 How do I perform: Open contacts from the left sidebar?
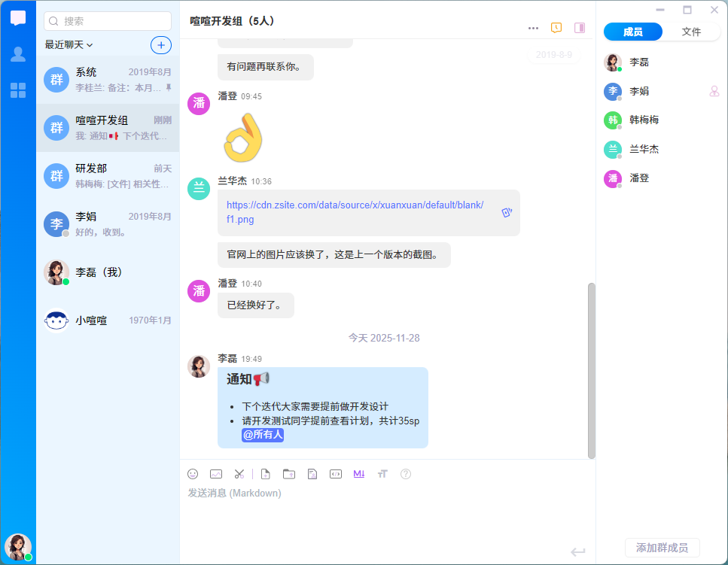point(17,53)
